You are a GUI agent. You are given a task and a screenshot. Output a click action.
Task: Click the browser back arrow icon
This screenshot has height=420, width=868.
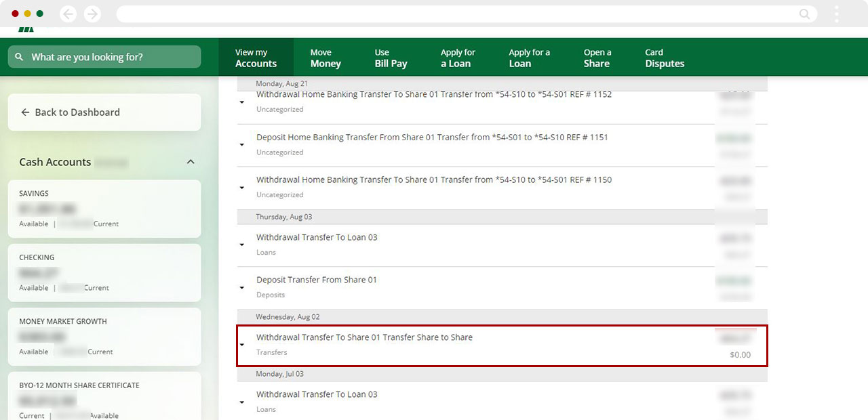pos(68,14)
